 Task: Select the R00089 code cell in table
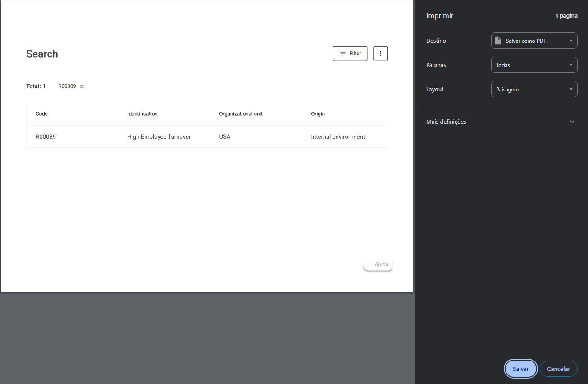[46, 136]
